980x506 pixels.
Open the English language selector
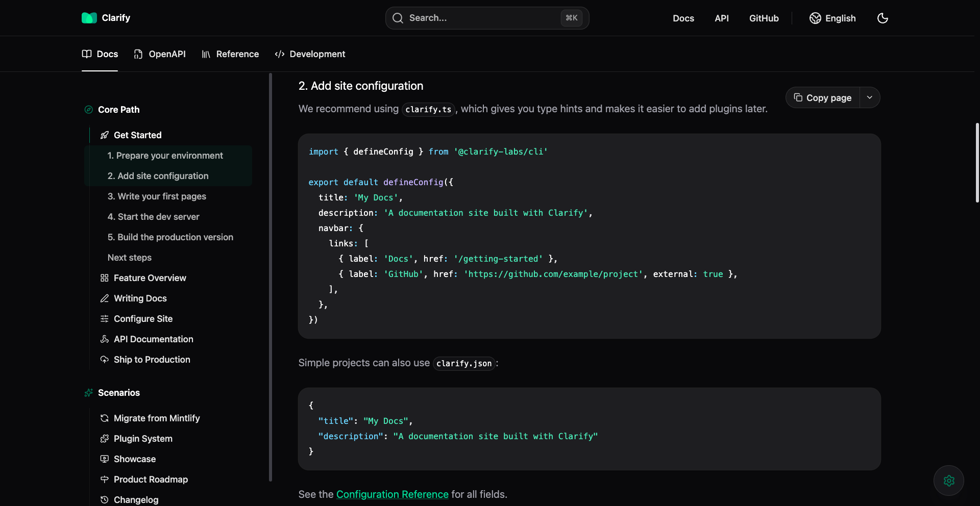(832, 18)
